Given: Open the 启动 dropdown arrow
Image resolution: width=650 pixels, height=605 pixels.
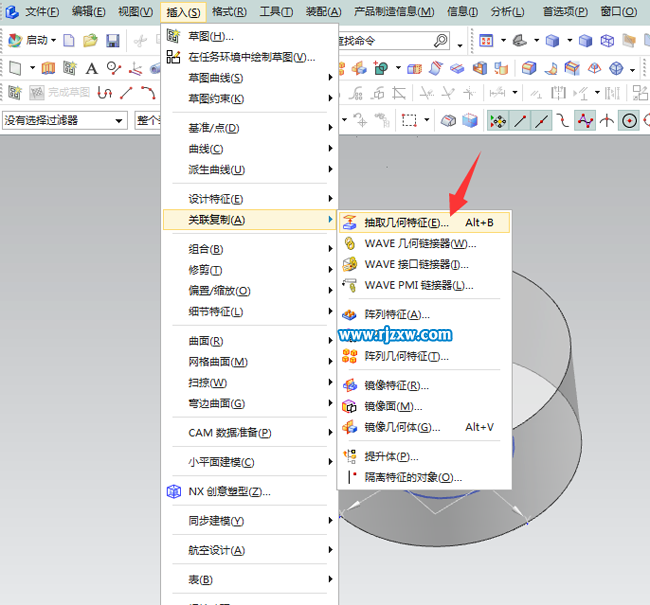Looking at the screenshot, I should 53,40.
